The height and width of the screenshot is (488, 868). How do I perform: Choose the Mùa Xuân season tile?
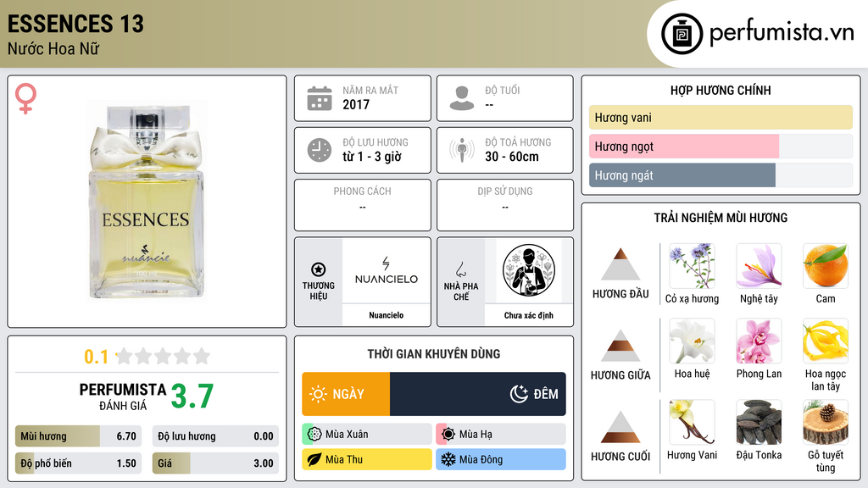(367, 435)
